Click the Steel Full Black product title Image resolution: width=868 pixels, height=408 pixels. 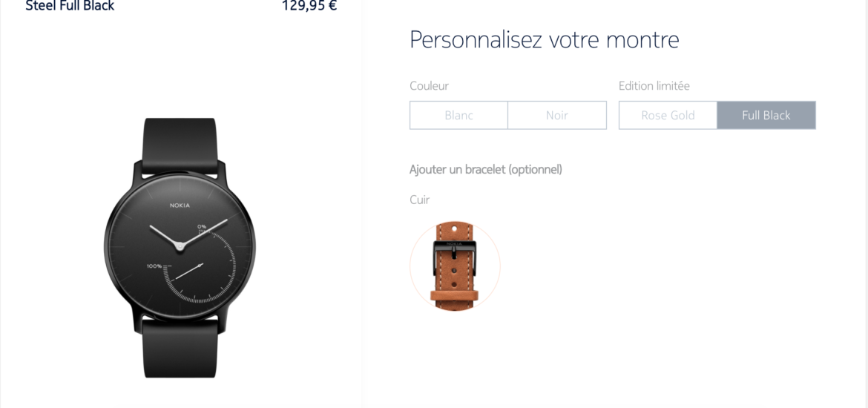pos(70,6)
